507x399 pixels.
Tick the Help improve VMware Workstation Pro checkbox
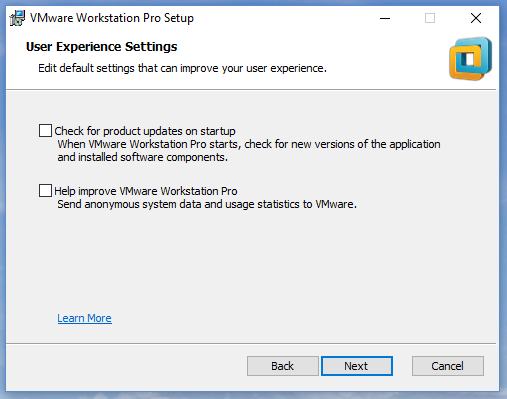tap(45, 191)
